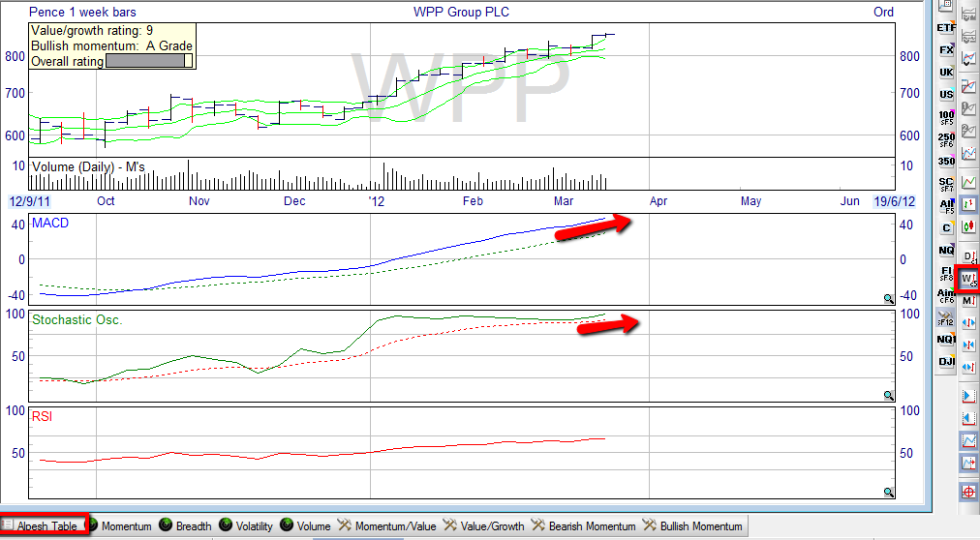This screenshot has height=540, width=980.
Task: Click the blue arrows bar-width icon below compress
Action: pyautogui.click(x=968, y=367)
